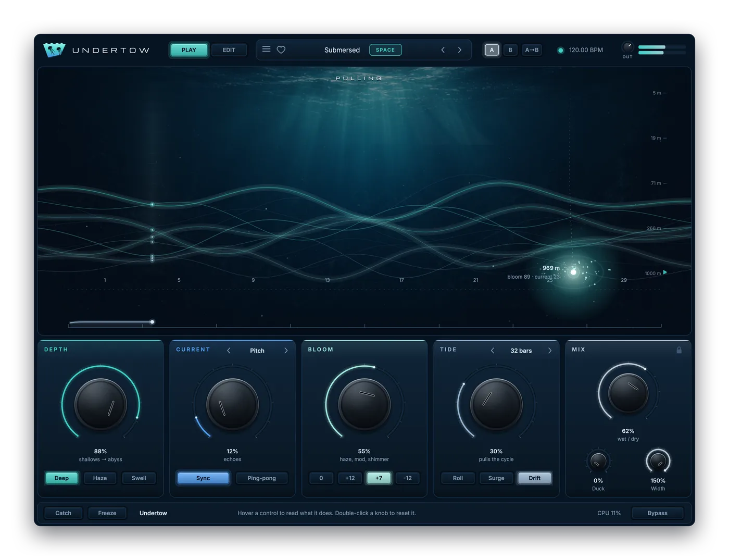Screen dimensions: 729x560
Task: Click the Catch button
Action: click(63, 513)
